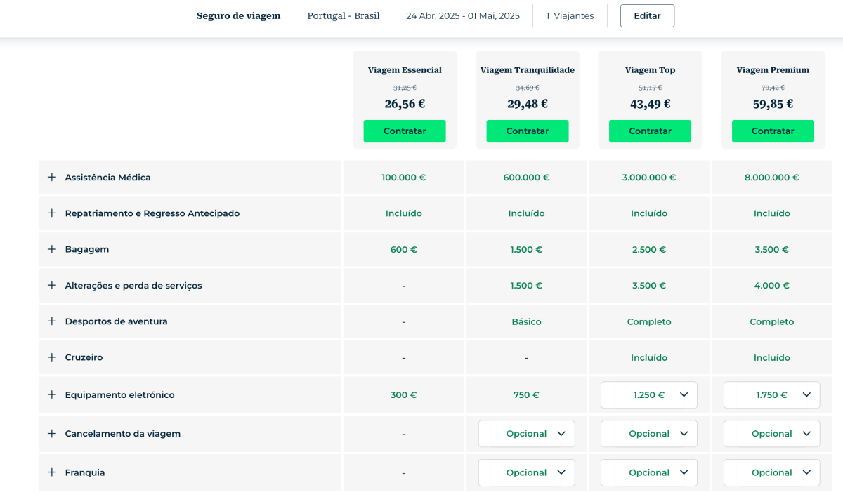This screenshot has height=504, width=843.
Task: Click the struck-through 70,42 € old price
Action: point(773,88)
